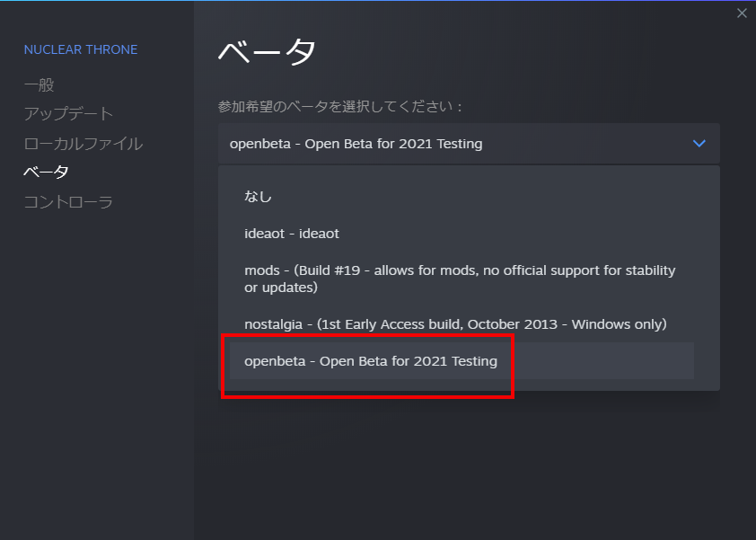The height and width of the screenshot is (540, 756).
Task: Select openbeta from the dropdown list
Action: 371,361
